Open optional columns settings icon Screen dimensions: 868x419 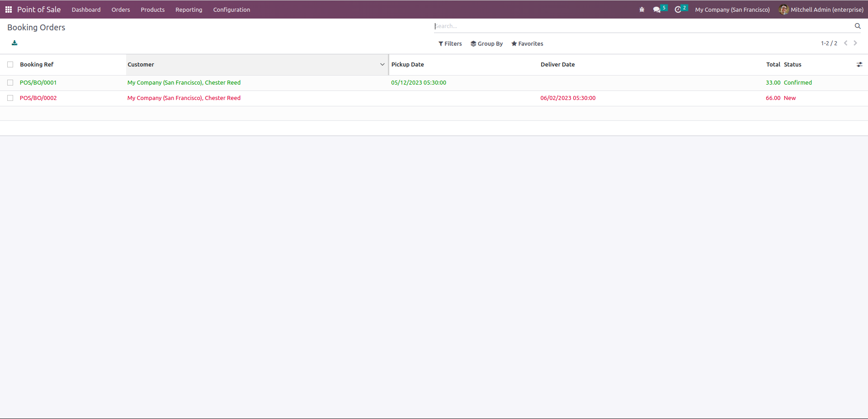859,65
